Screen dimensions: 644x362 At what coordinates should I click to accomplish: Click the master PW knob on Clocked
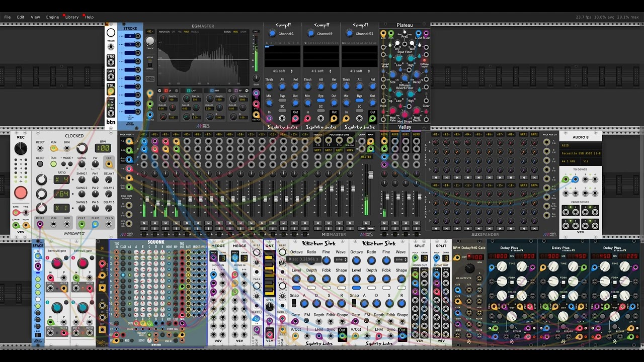pos(95,164)
